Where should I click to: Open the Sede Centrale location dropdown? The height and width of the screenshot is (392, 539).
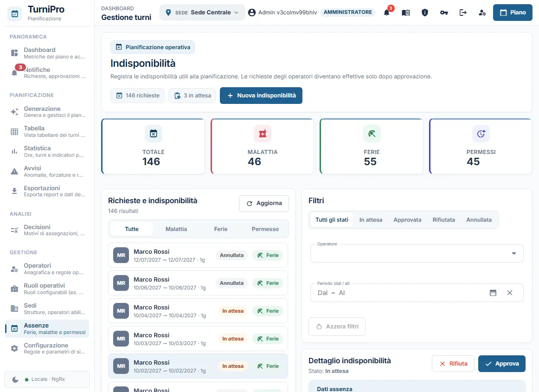[202, 13]
